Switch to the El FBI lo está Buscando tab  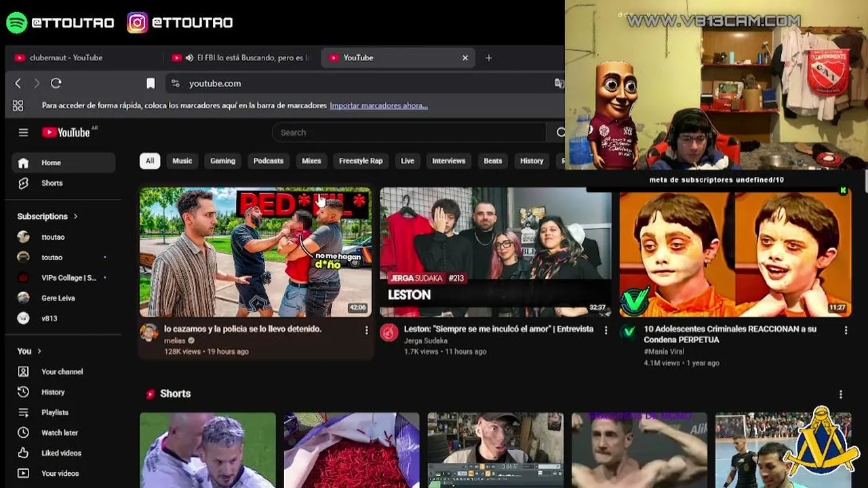240,58
